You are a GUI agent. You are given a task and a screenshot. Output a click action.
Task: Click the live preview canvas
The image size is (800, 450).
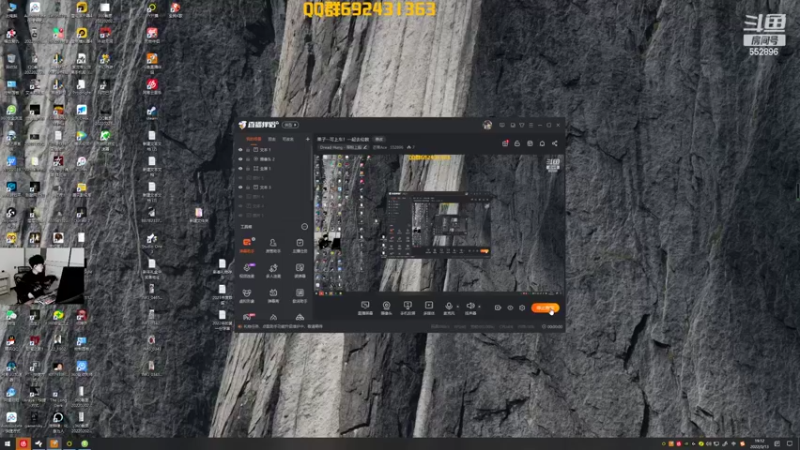(x=439, y=223)
